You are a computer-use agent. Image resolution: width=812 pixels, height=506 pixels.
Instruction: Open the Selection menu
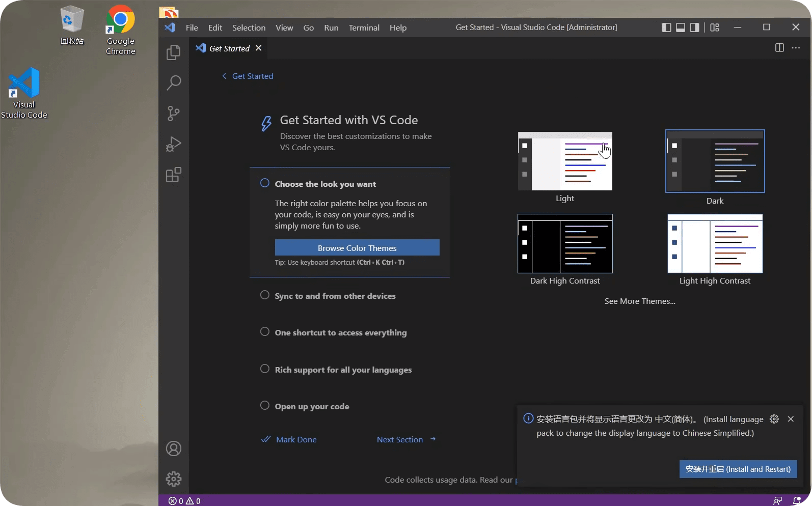pyautogui.click(x=249, y=28)
